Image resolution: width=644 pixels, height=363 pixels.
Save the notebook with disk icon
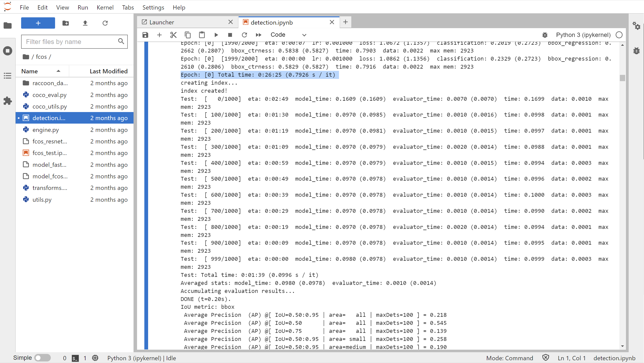tap(145, 35)
